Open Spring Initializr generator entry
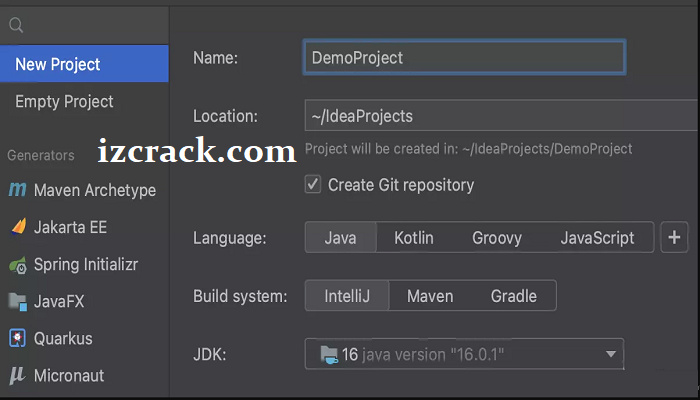700x400 pixels. pos(84,265)
